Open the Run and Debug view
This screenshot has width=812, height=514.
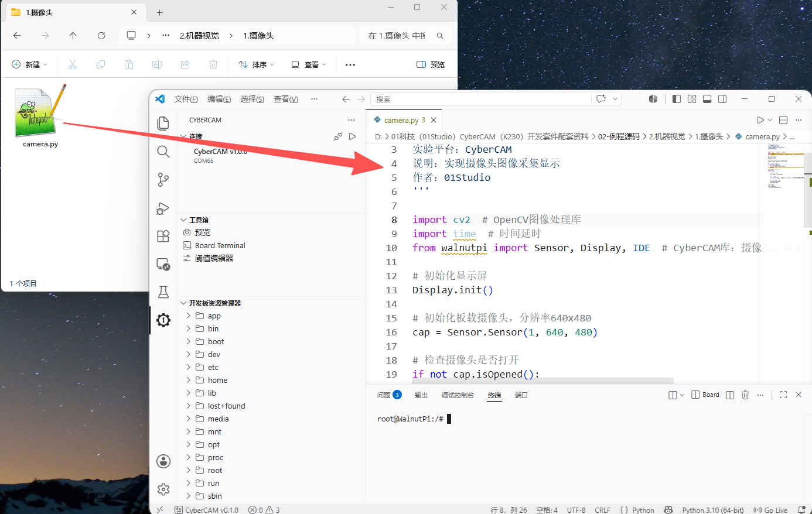(x=163, y=208)
